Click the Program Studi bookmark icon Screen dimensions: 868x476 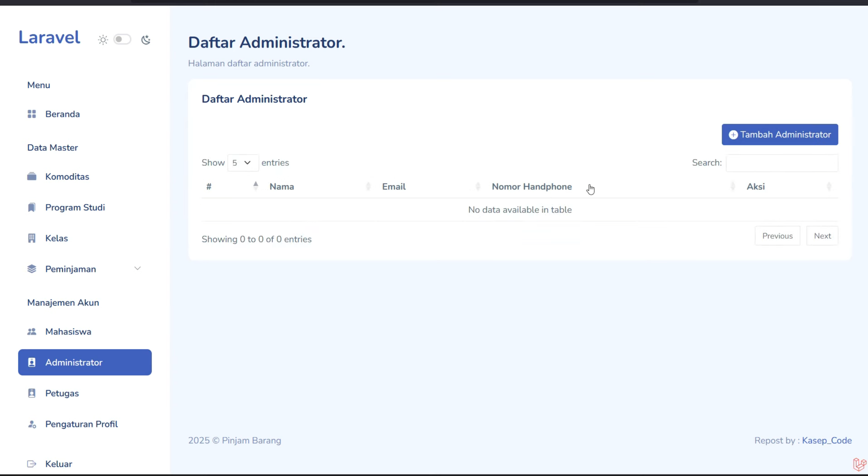tap(32, 207)
